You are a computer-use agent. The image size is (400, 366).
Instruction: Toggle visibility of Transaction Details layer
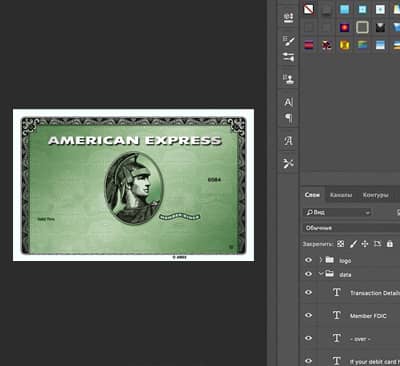[309, 292]
